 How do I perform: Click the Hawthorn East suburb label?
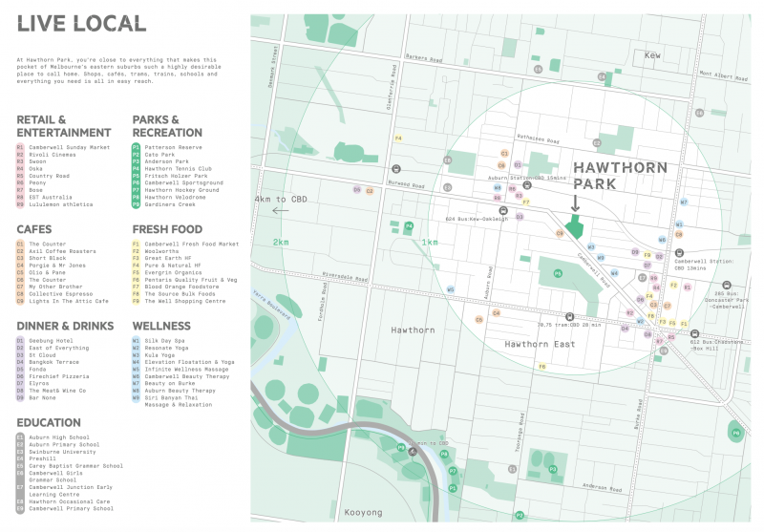coord(540,345)
